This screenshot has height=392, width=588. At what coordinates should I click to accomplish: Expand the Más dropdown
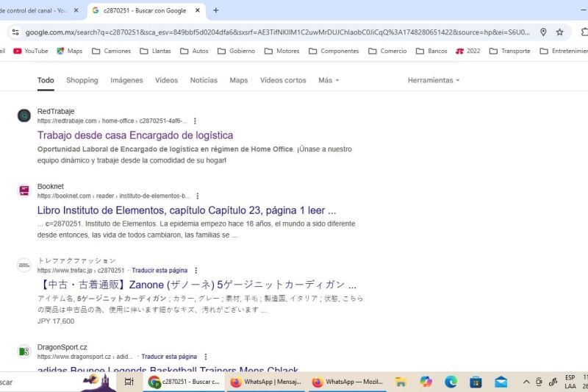point(329,80)
